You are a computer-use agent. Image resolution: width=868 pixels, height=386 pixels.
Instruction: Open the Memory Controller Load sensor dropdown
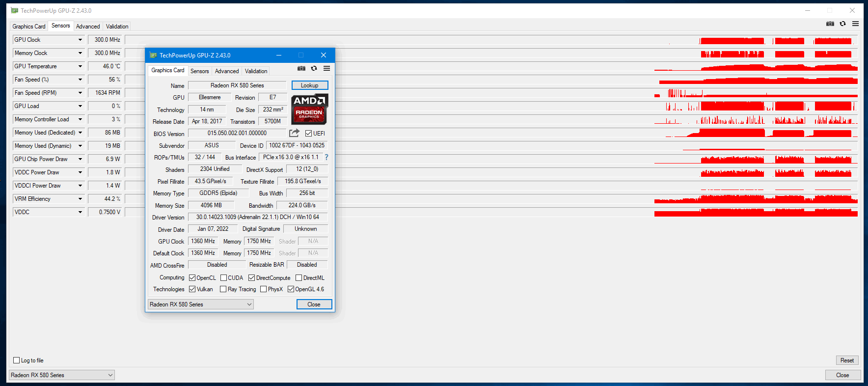click(x=80, y=119)
